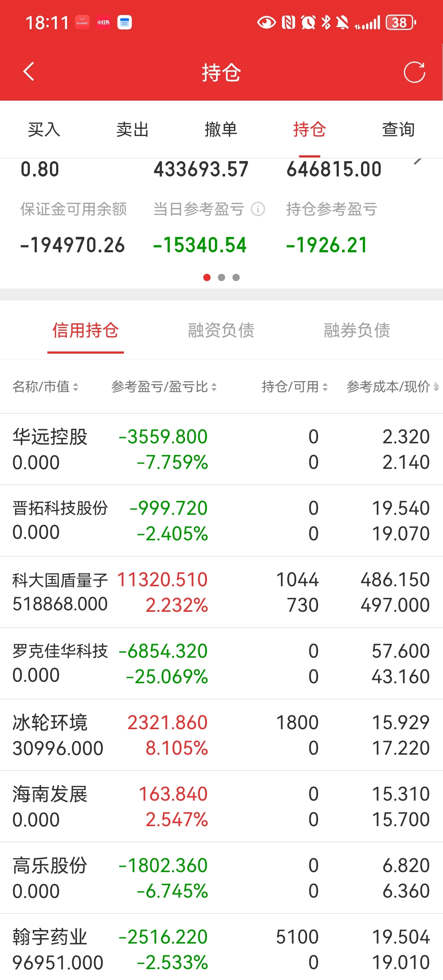The width and height of the screenshot is (443, 980).
Task: Switch to 买入 tab
Action: 44,130
